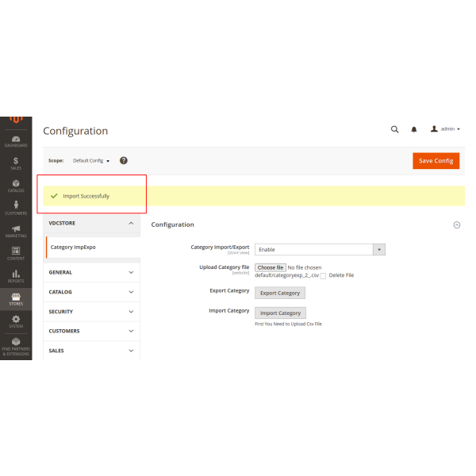Open the admin account menu
This screenshot has width=476, height=476.
click(445, 129)
